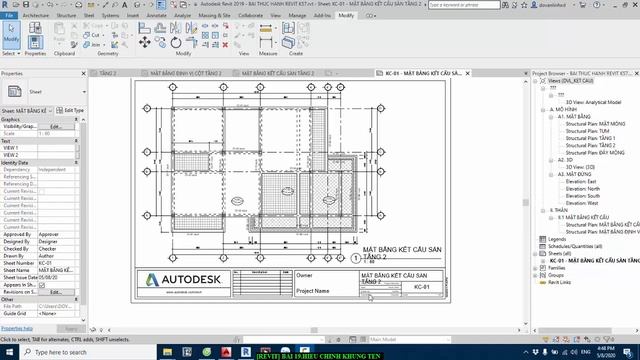Open the Annotate ribbon tab

point(156,16)
